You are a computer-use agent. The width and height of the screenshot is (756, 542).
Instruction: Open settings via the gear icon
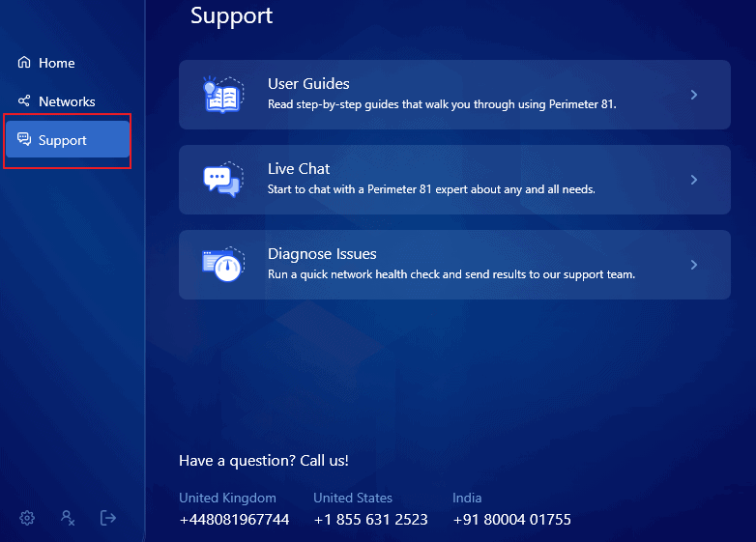point(27,518)
